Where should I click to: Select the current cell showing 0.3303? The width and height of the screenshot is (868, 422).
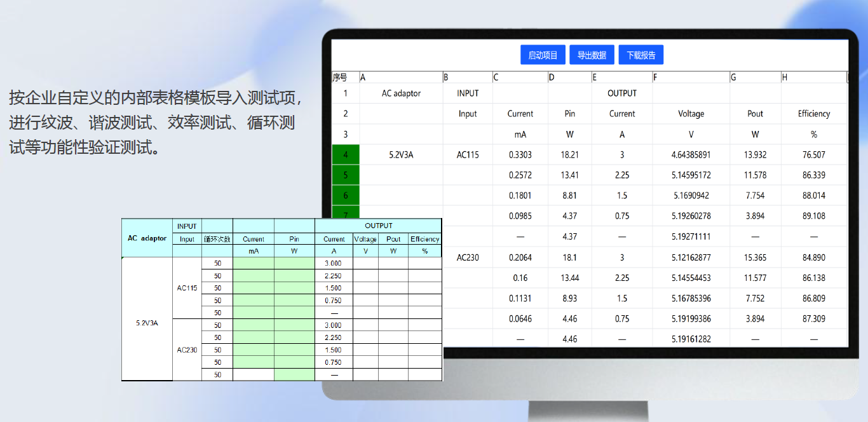tap(520, 154)
